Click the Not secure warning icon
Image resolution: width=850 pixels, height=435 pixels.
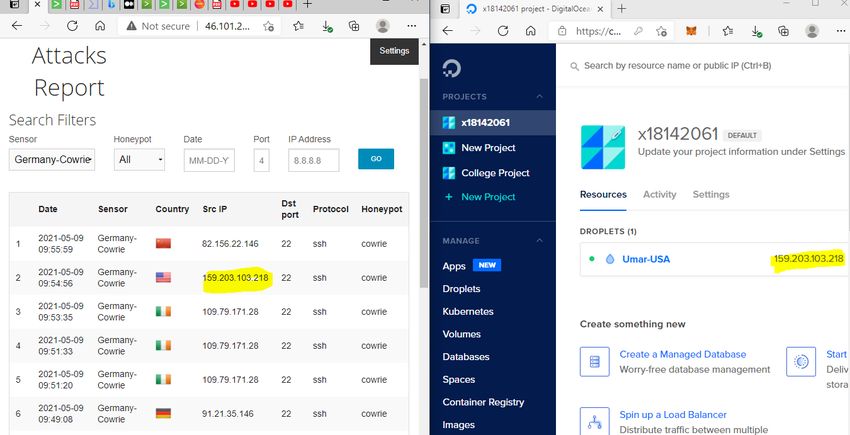click(x=131, y=26)
